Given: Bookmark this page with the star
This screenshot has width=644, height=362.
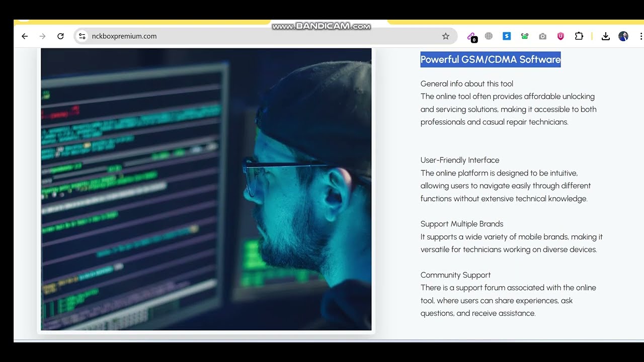Looking at the screenshot, I should click(445, 36).
